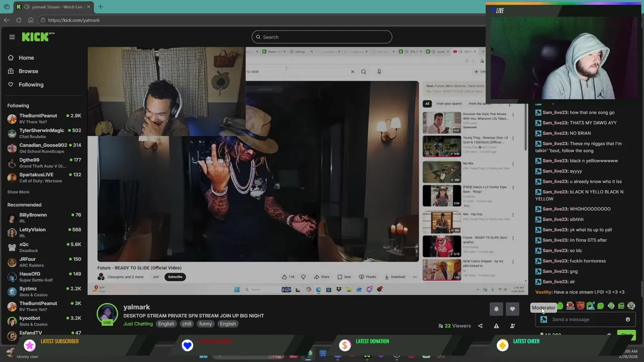This screenshot has width=644, height=362.
Task: Click Share under the YouTube video
Action: (322, 277)
